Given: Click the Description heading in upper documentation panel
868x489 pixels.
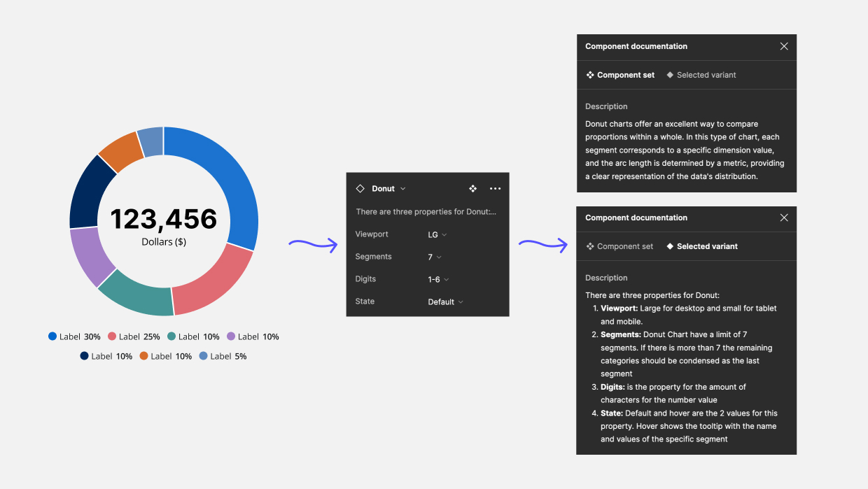Looking at the screenshot, I should pos(606,106).
